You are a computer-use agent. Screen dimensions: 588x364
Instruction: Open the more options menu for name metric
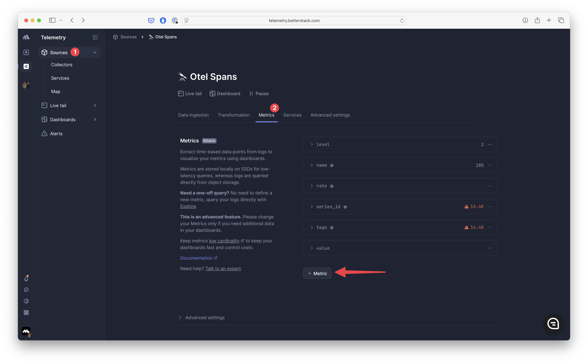[x=490, y=165]
